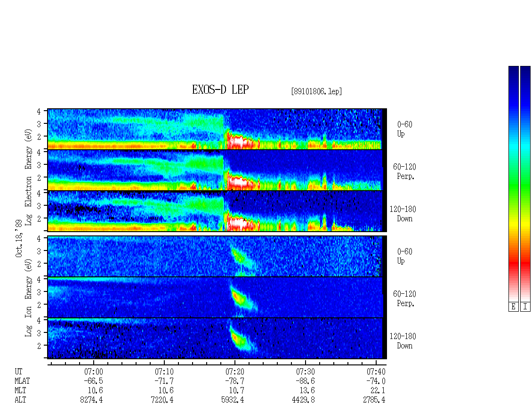532x412 pixels.
Task: Select the MLAT row label
Action: point(22,381)
